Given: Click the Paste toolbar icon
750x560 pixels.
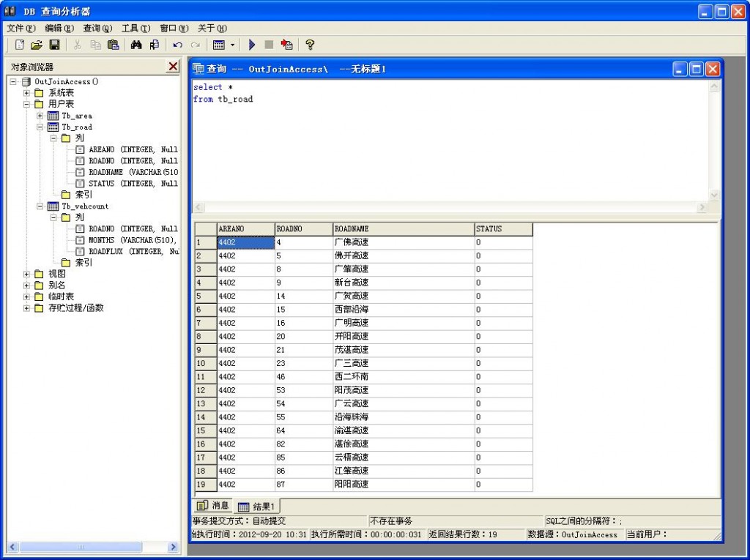Looking at the screenshot, I should (112, 45).
